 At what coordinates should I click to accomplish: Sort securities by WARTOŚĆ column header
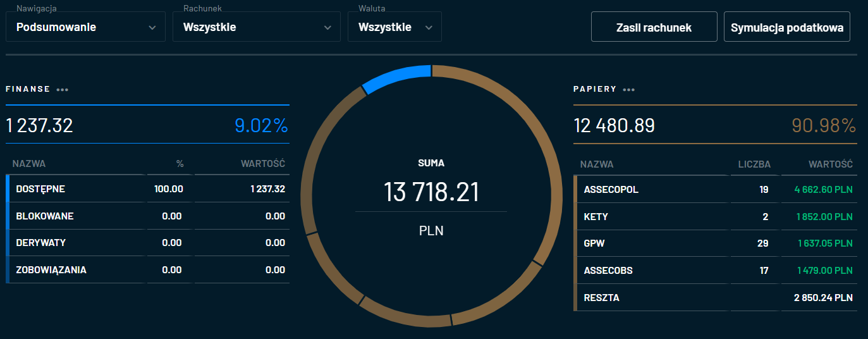pos(830,164)
